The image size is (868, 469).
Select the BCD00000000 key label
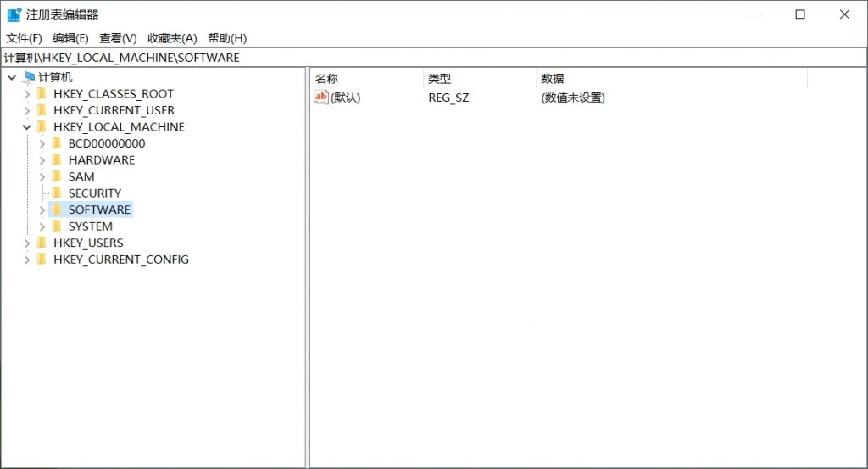(x=107, y=143)
